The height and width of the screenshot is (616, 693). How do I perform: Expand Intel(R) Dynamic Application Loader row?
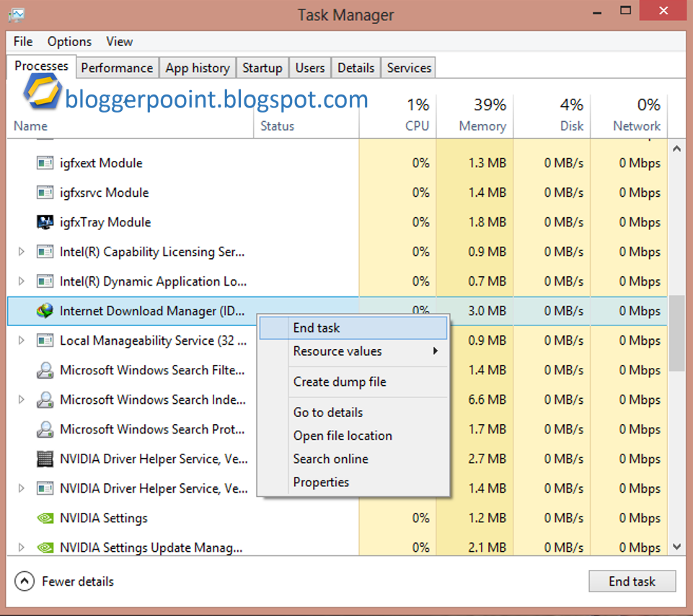21,281
